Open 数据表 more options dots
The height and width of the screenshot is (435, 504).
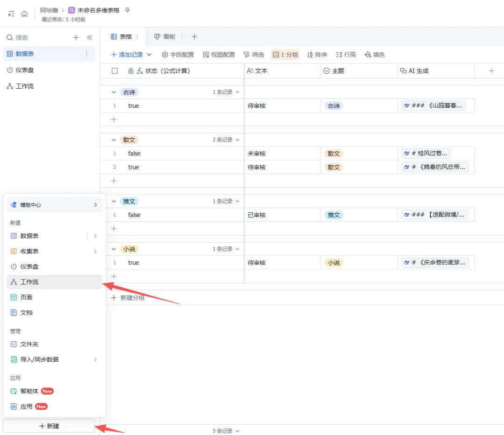(86, 54)
